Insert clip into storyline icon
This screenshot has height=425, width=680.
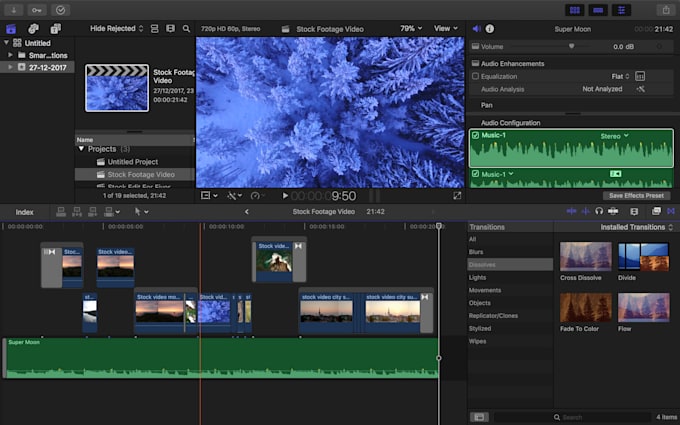tap(77, 212)
